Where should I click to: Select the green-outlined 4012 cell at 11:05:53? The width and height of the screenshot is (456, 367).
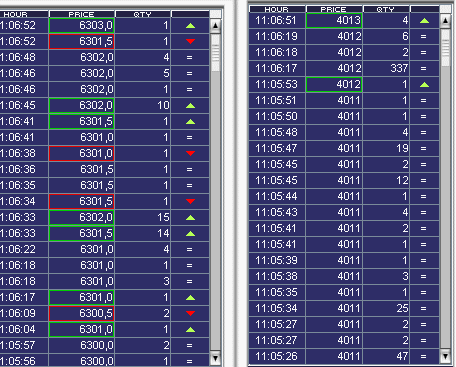[x=334, y=85]
